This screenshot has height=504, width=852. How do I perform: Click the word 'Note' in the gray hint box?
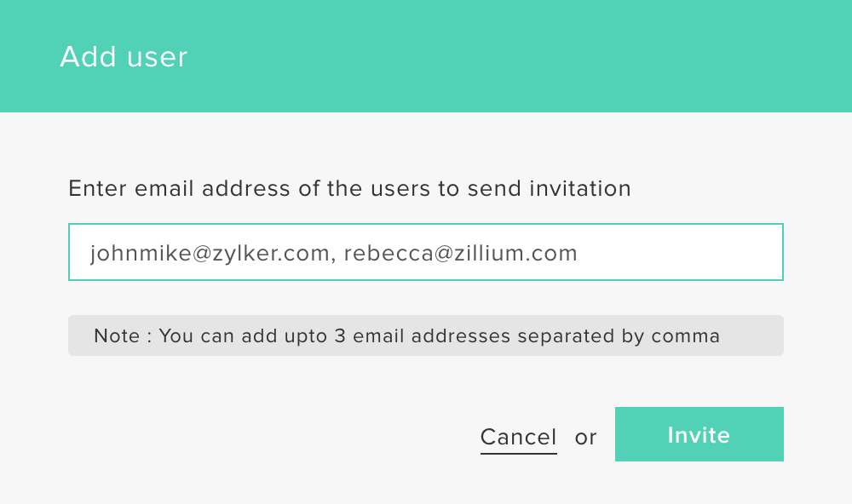pyautogui.click(x=117, y=335)
